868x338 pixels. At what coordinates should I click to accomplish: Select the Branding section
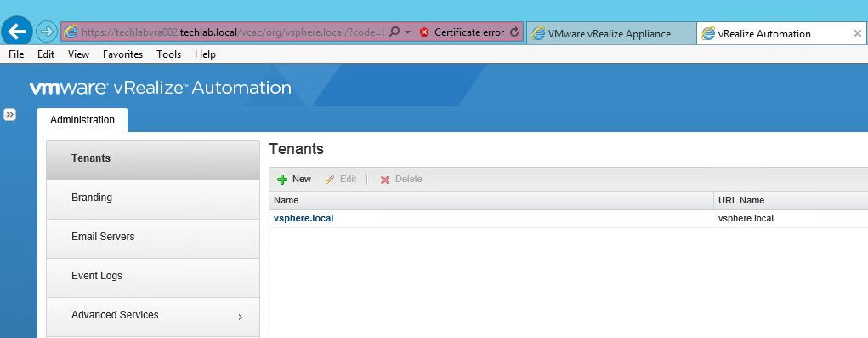click(x=153, y=198)
